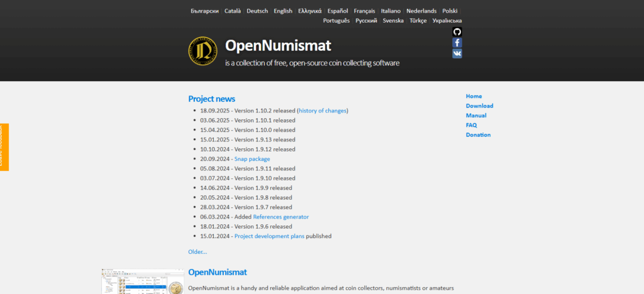Image resolution: width=644 pixels, height=294 pixels.
Task: Show Older project news
Action: (197, 252)
